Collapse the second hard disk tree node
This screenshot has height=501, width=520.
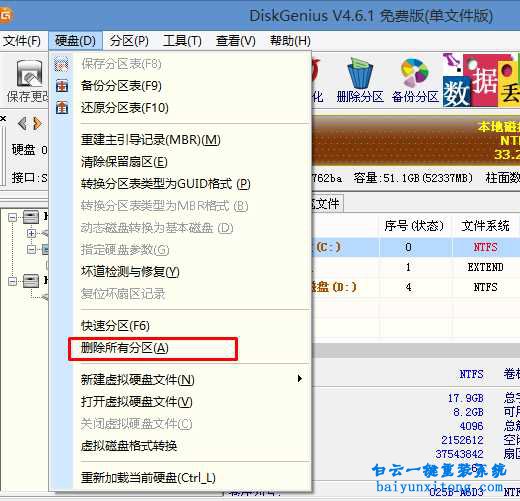12,281
